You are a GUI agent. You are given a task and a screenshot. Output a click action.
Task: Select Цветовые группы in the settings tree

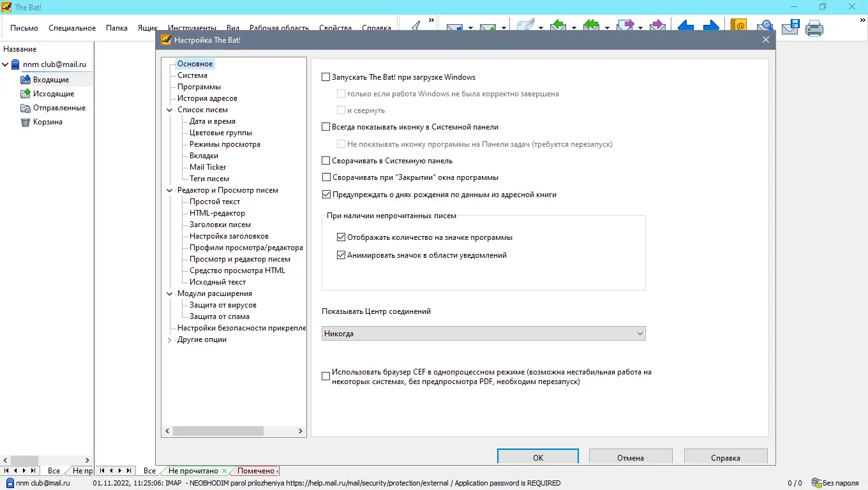tap(221, 133)
